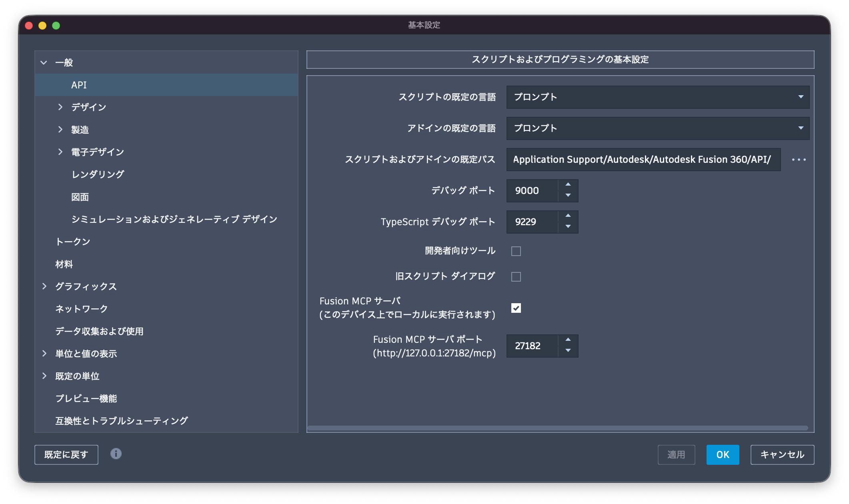This screenshot has height=504, width=849.
Task: Open プレビュー機能 settings
Action: [x=86, y=398]
